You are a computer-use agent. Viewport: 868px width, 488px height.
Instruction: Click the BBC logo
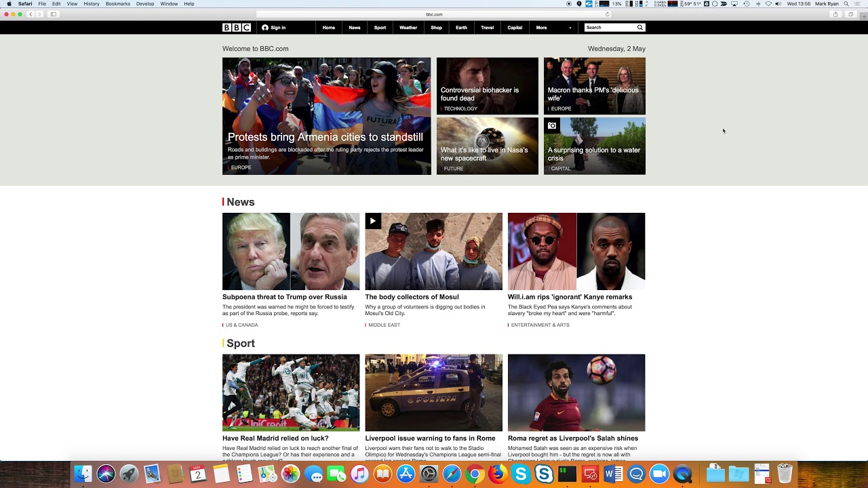pyautogui.click(x=237, y=28)
